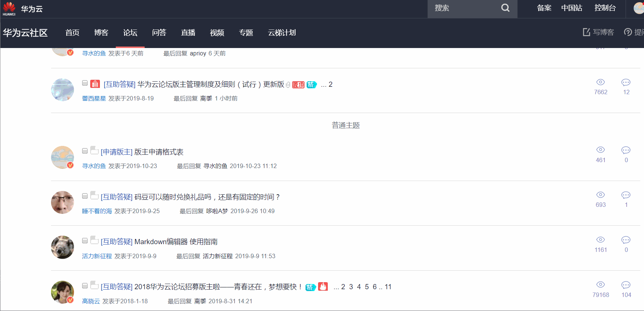The height and width of the screenshot is (311, 644).
Task: Open post 2018华为云论坛招募版主啦
Action: pos(219,287)
